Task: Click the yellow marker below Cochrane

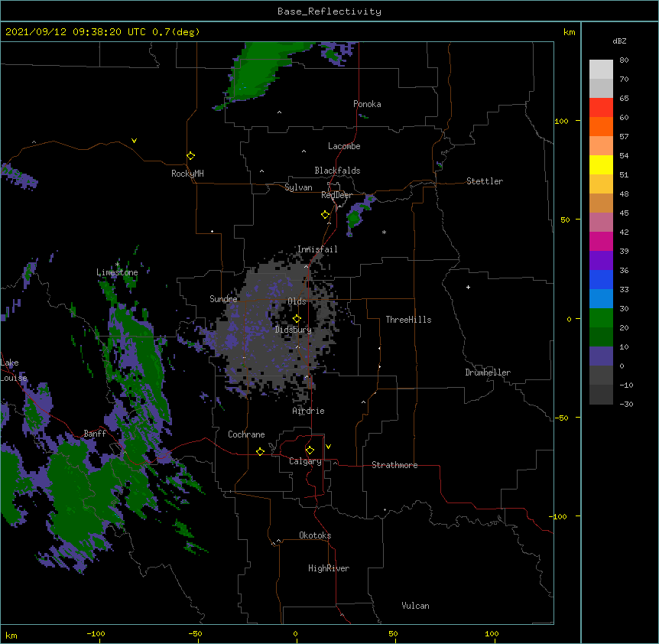Action: (x=260, y=451)
